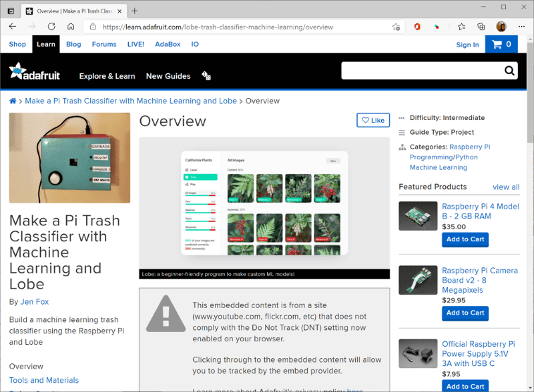View site info via the lock icon

(x=93, y=27)
